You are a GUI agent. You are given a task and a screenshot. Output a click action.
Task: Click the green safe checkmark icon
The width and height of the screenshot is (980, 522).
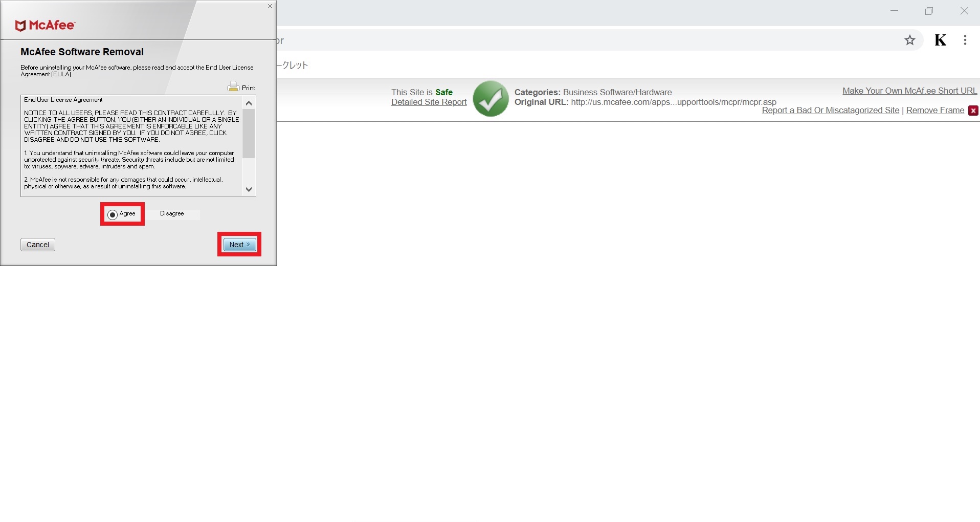click(x=491, y=98)
